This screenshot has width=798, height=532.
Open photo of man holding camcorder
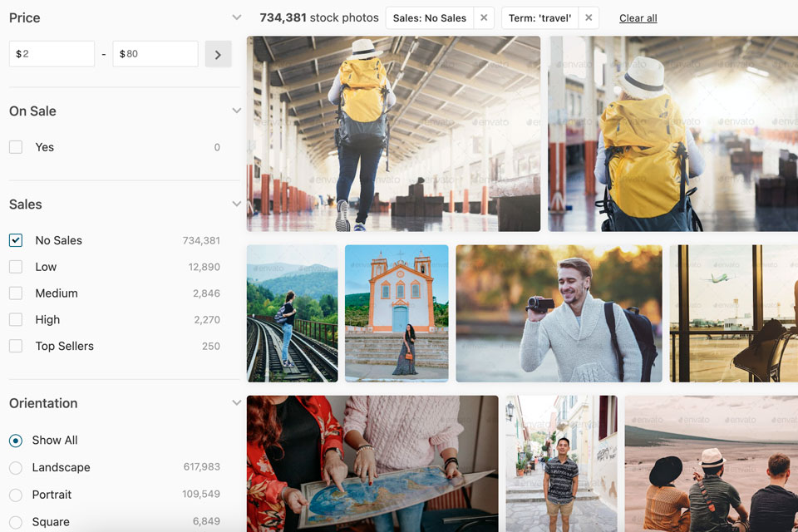pyautogui.click(x=559, y=313)
